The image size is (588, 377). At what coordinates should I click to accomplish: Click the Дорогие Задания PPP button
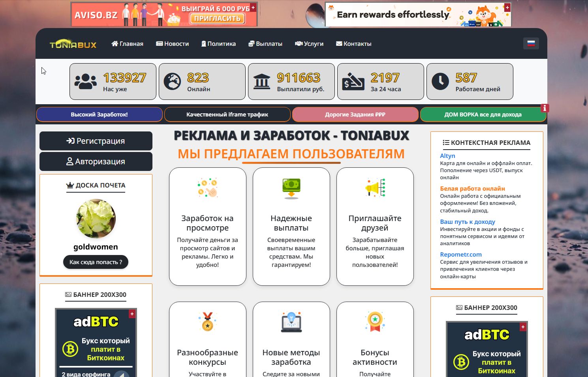coord(355,114)
